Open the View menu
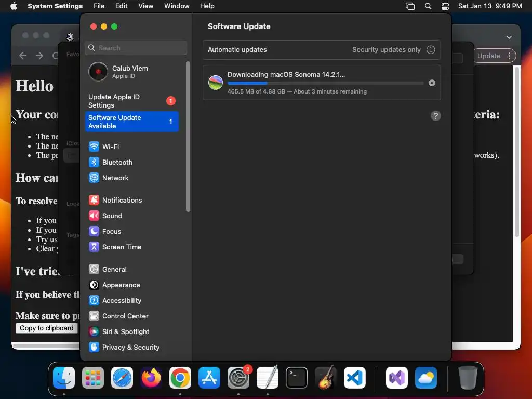The height and width of the screenshot is (399, 532). 146,6
